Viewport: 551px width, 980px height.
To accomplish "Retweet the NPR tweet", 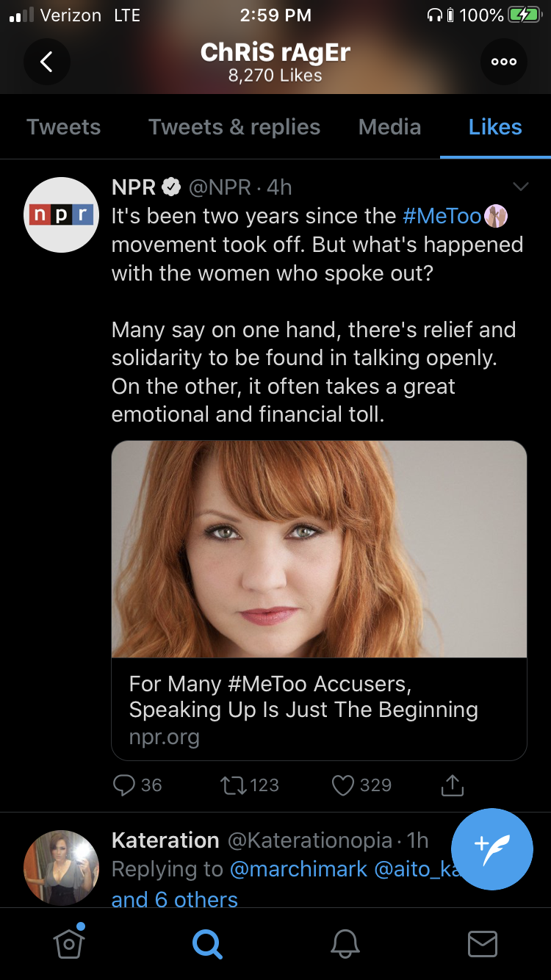I will click(250, 785).
